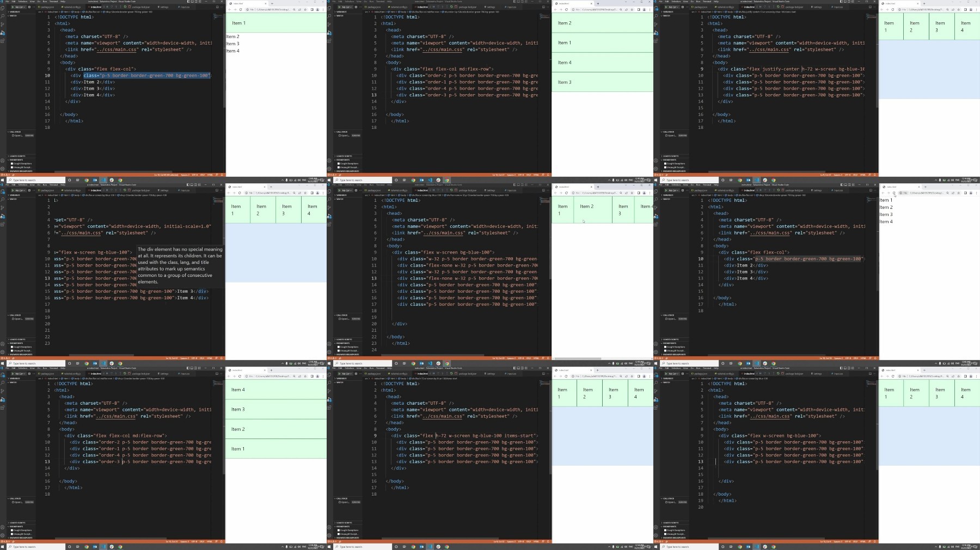Open launch configuration dropdown in bottom-middle VS Code window
This screenshot has height=550, width=980.
pos(346,374)
